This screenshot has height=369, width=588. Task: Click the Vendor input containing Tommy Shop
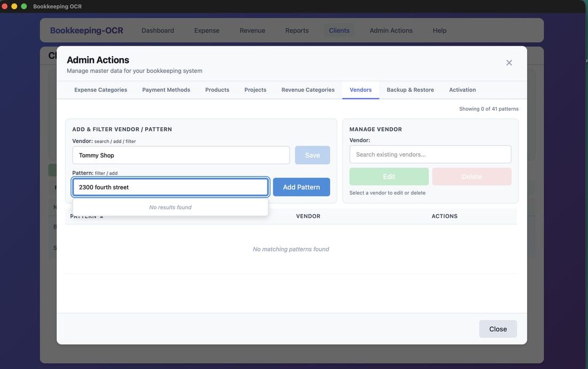(181, 155)
